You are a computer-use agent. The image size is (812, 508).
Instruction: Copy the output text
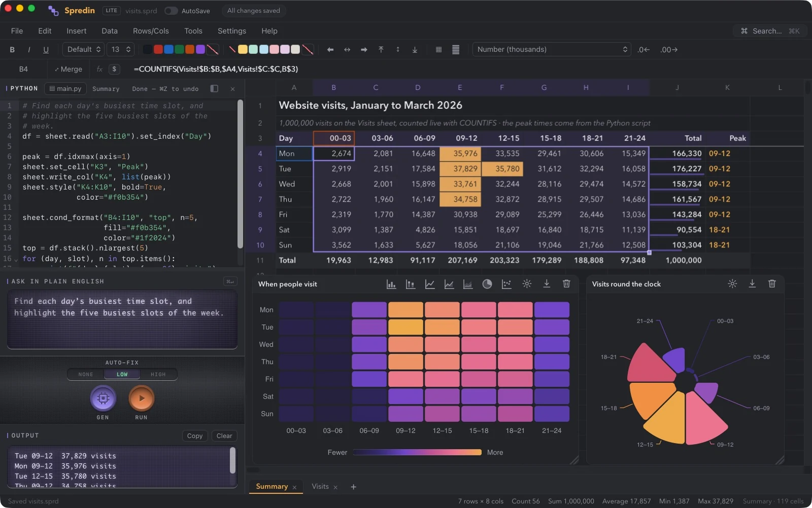195,436
